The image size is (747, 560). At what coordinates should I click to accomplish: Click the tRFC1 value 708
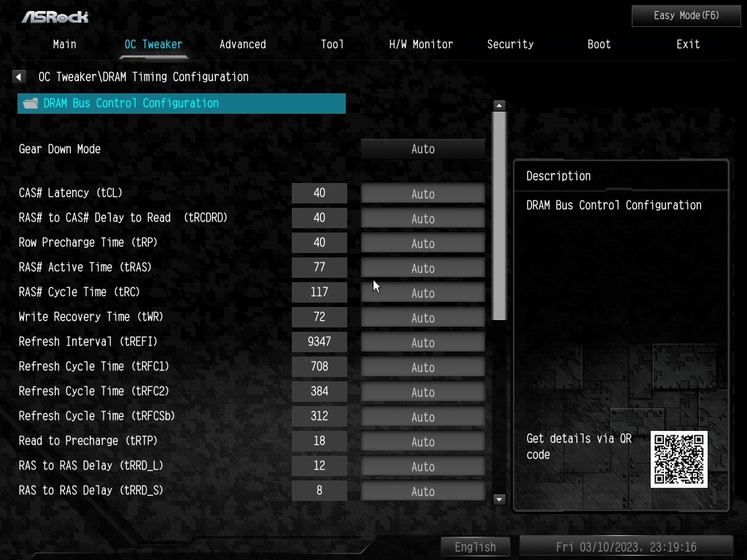[x=320, y=366]
